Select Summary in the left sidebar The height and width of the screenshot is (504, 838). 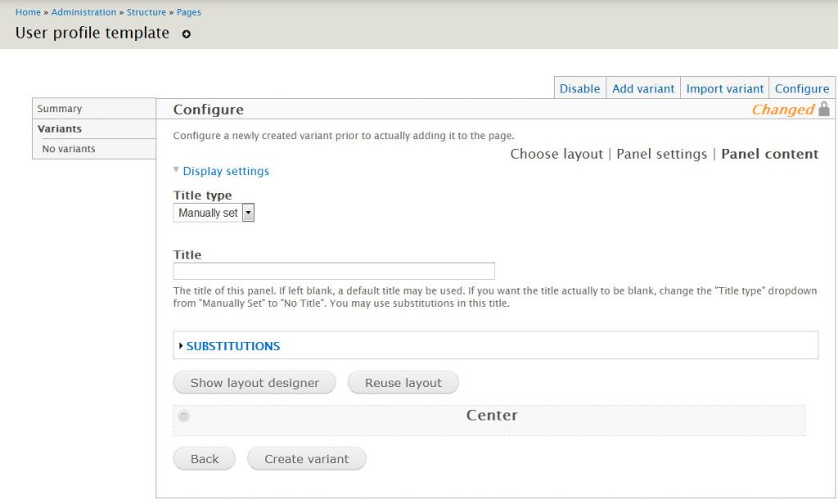click(60, 109)
